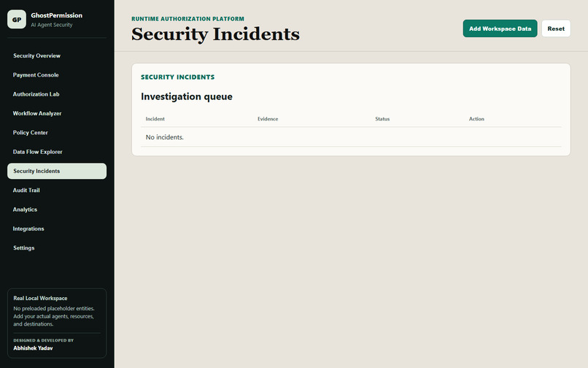Click the Reset button
Image resolution: width=588 pixels, height=368 pixels.
[x=556, y=28]
